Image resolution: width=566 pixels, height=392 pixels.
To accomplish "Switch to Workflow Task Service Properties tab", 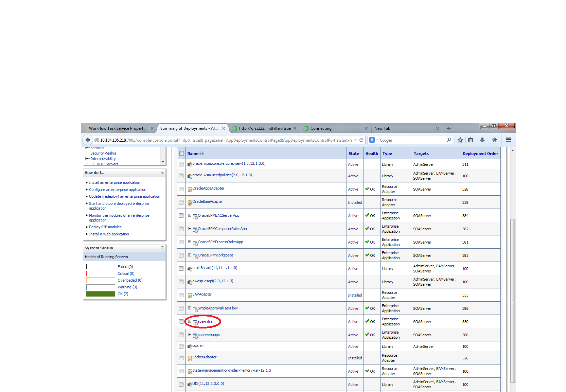I will coord(118,128).
